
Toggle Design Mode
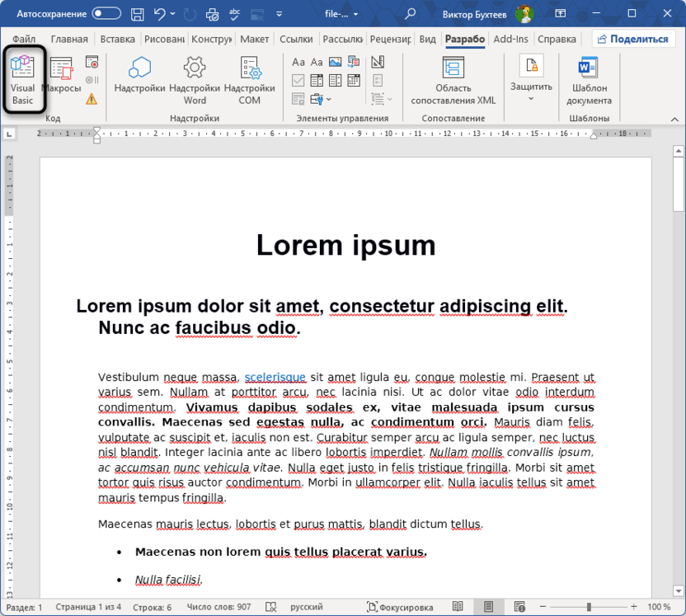[x=378, y=62]
